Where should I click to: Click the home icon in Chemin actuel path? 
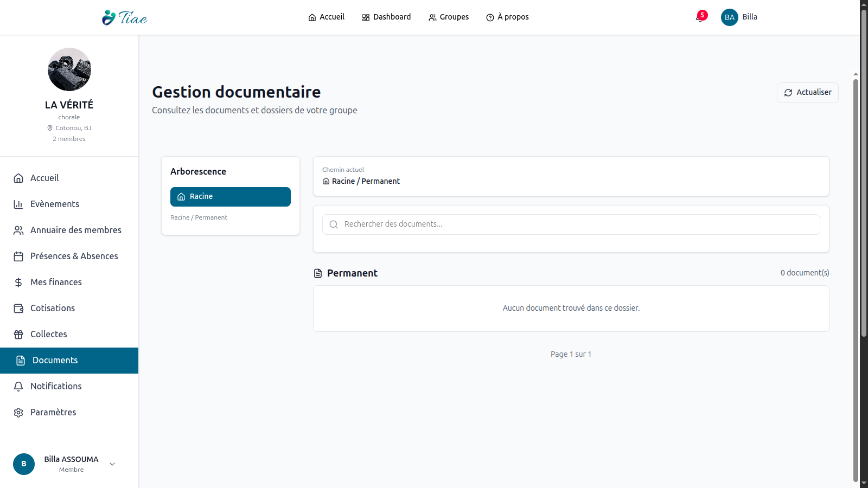coord(326,181)
